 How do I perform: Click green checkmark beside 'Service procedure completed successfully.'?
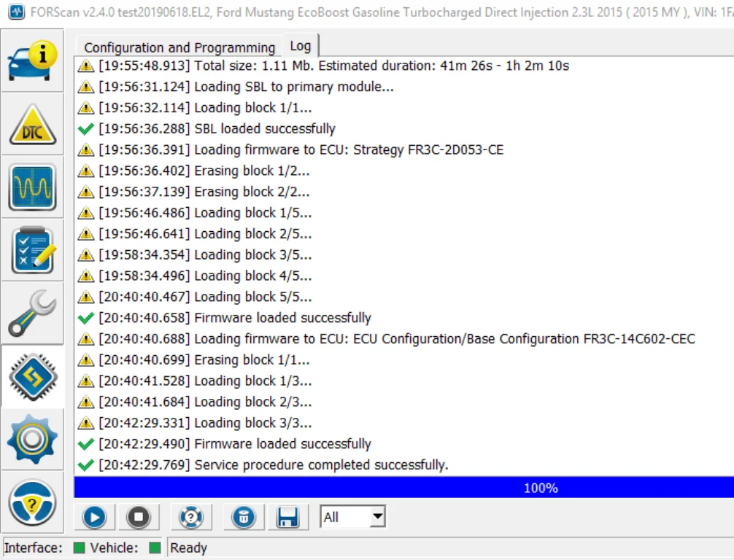tap(85, 465)
